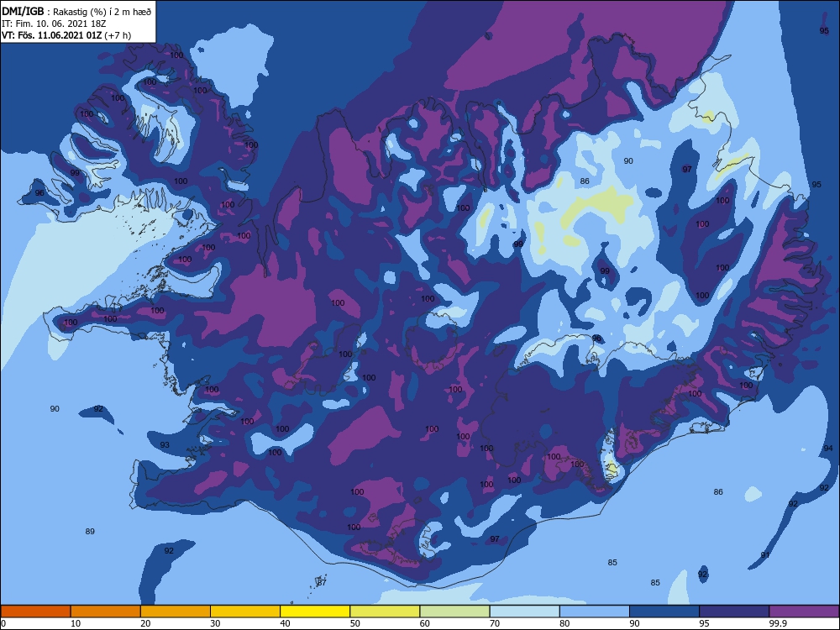Select the '80' tick on the color scale
Image resolution: width=840 pixels, height=630 pixels.
(x=564, y=623)
